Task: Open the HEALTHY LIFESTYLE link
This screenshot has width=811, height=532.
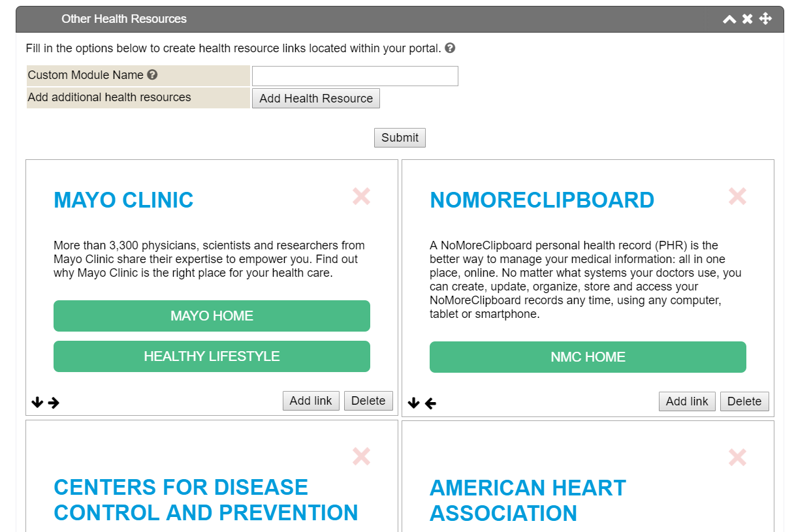Action: [212, 356]
